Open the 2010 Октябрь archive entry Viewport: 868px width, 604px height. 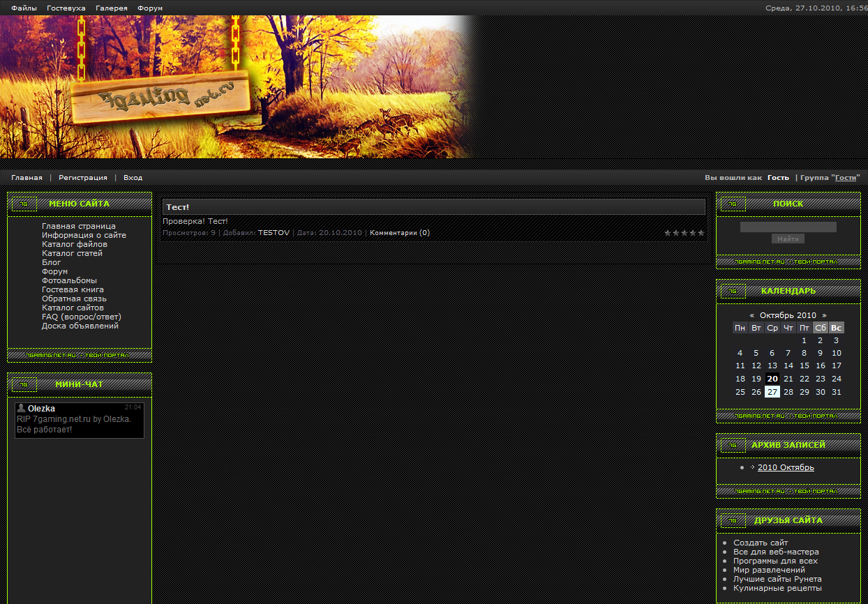[x=785, y=468]
